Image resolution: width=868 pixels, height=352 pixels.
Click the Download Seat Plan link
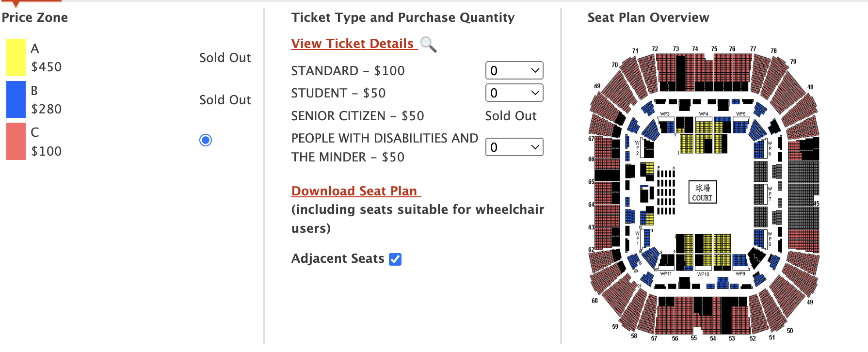coord(356,191)
